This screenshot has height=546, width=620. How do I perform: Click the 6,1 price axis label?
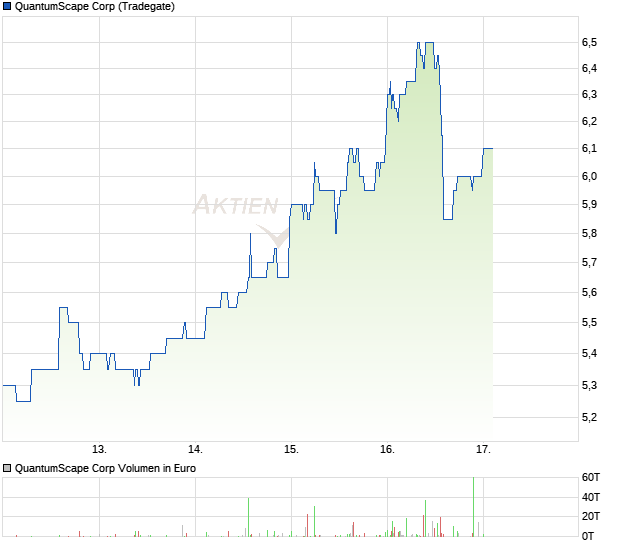[x=589, y=149]
